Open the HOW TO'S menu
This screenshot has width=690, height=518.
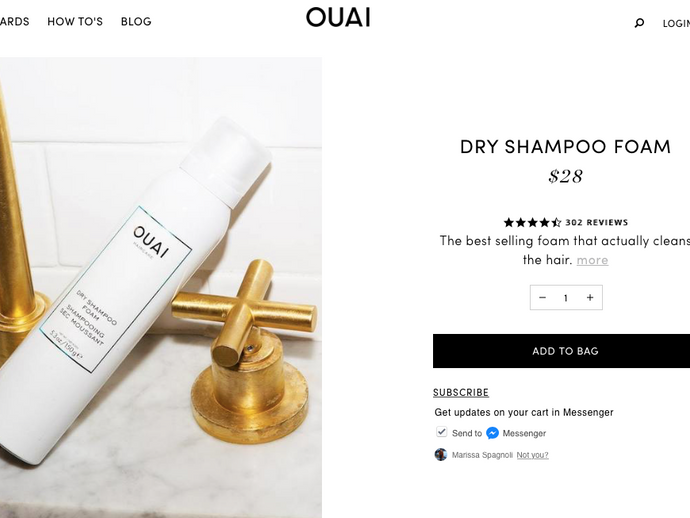coord(75,22)
